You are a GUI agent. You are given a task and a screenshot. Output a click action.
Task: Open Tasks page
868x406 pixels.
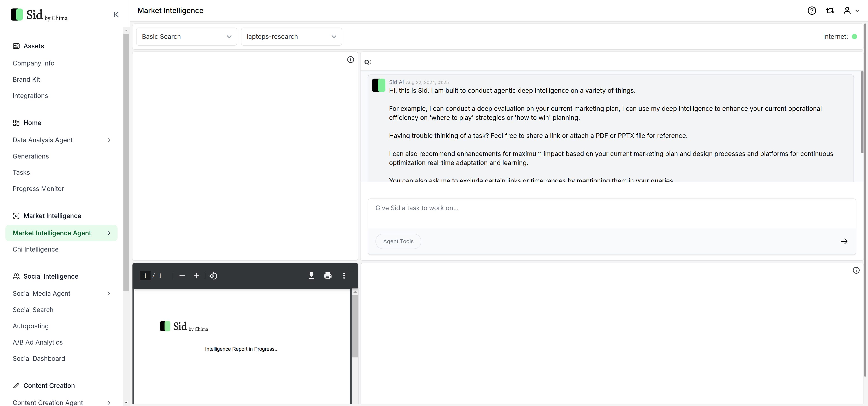coord(21,172)
